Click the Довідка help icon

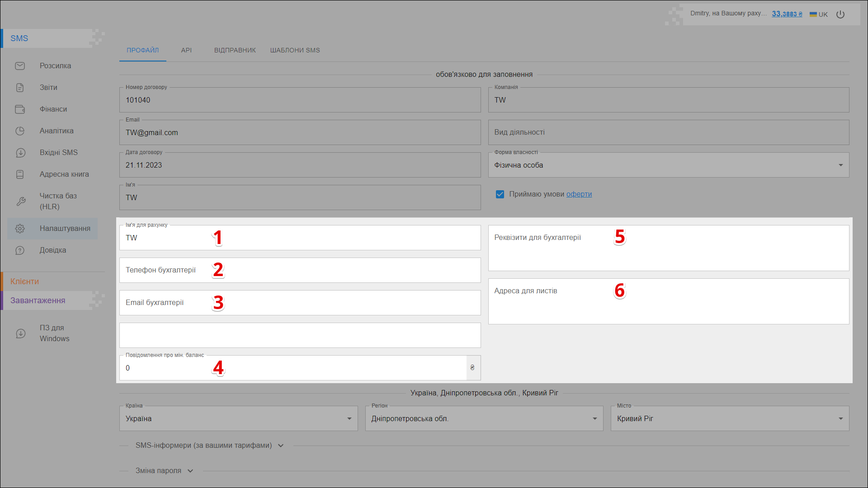20,250
